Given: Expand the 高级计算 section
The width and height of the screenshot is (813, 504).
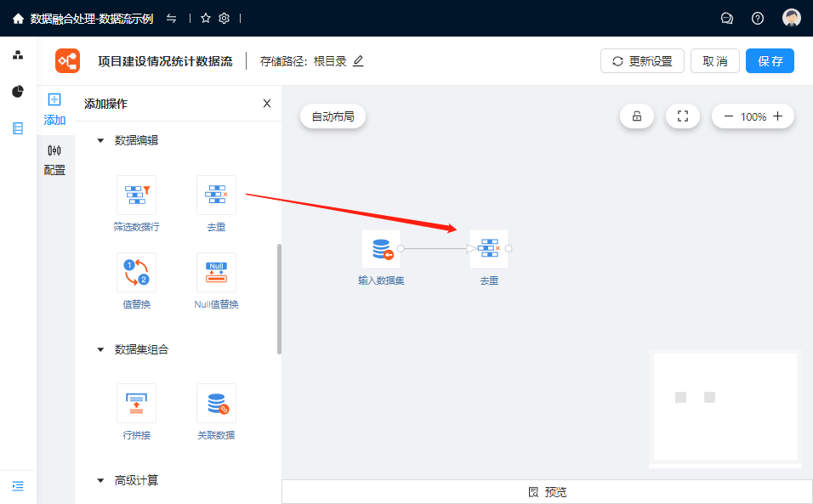Looking at the screenshot, I should (100, 480).
